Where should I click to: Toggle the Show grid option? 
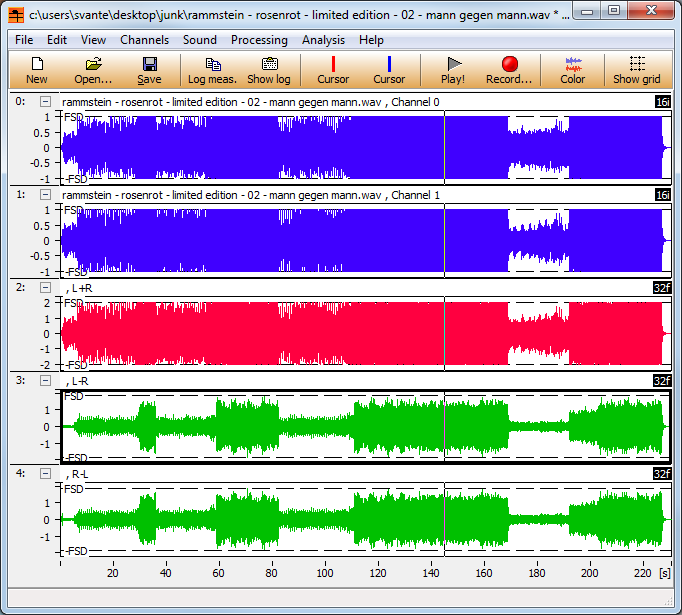[x=637, y=70]
